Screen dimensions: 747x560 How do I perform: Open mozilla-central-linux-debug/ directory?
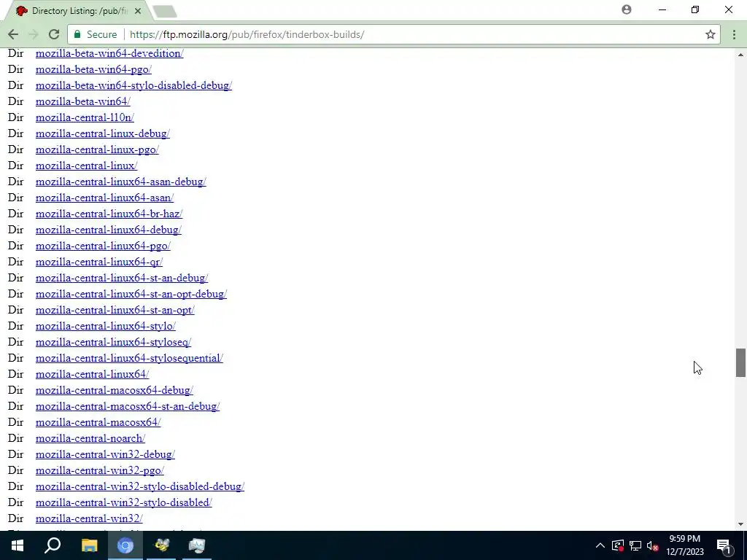pyautogui.click(x=103, y=133)
